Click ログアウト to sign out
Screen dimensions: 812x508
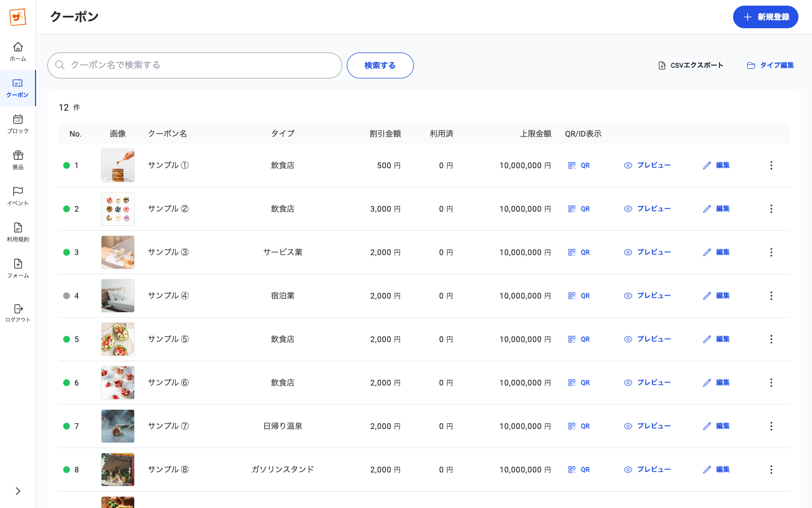tap(17, 313)
